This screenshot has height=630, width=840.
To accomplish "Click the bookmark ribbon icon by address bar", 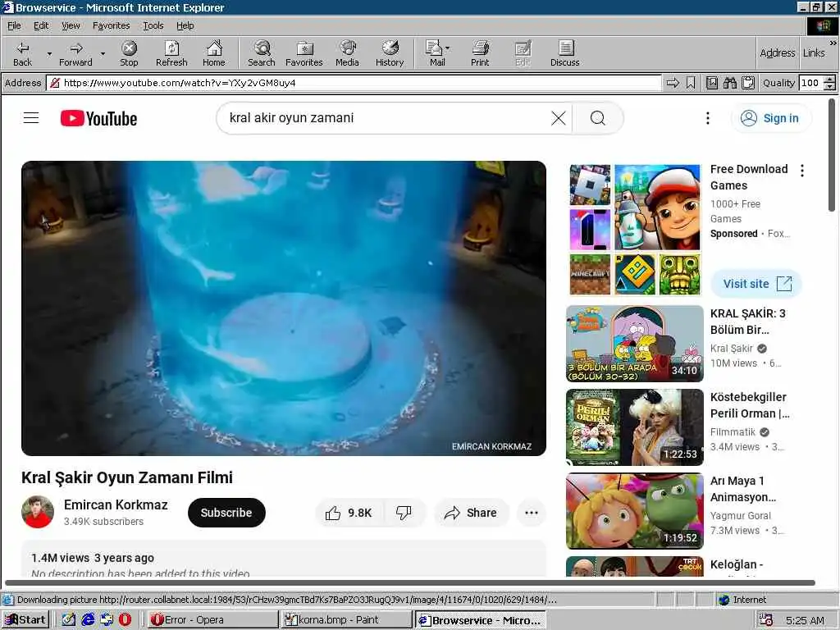I will (691, 83).
